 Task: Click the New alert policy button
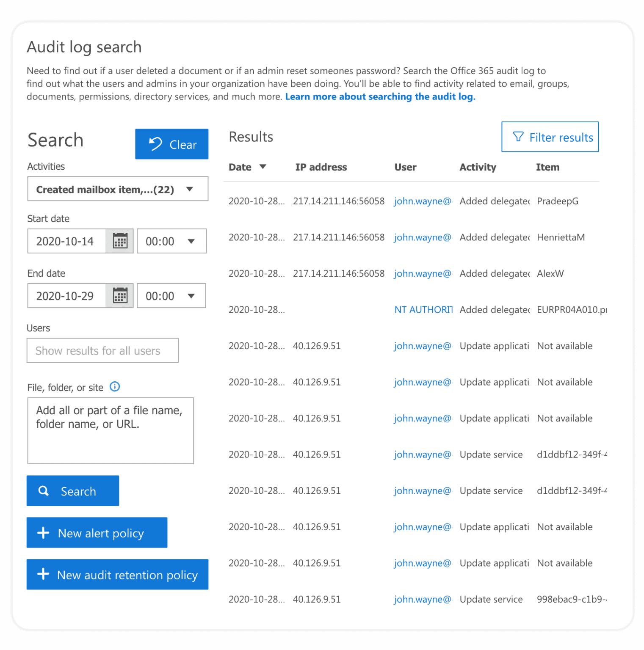pyautogui.click(x=97, y=533)
